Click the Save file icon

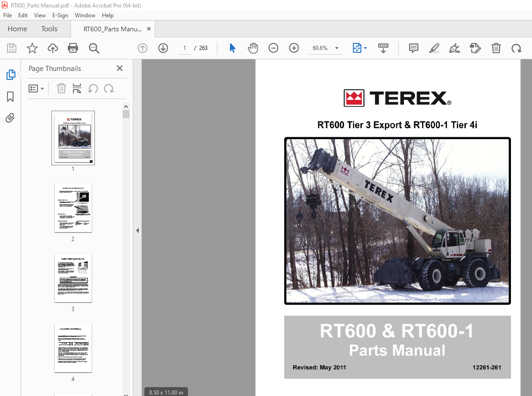pos(12,48)
